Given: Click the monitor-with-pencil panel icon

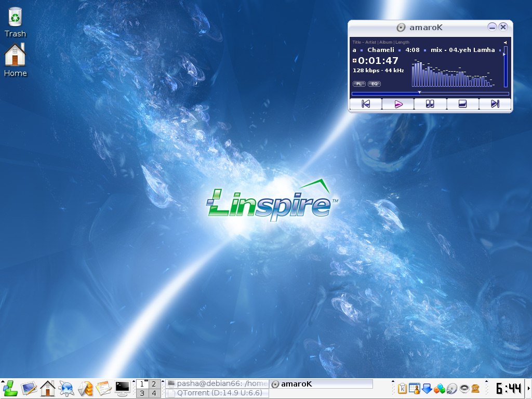Looking at the screenshot, I should pyautogui.click(x=29, y=389).
